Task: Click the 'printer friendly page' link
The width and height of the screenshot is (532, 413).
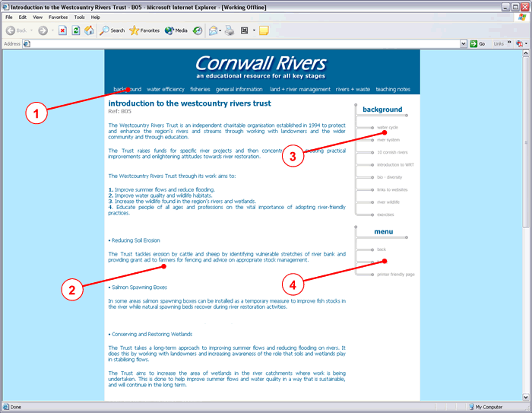Action: click(x=395, y=274)
